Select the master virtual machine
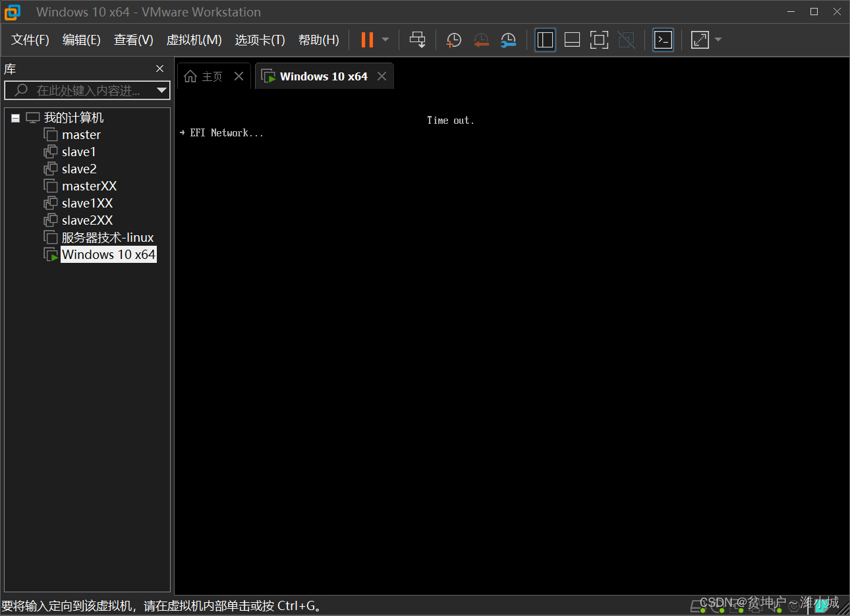 pyautogui.click(x=81, y=134)
